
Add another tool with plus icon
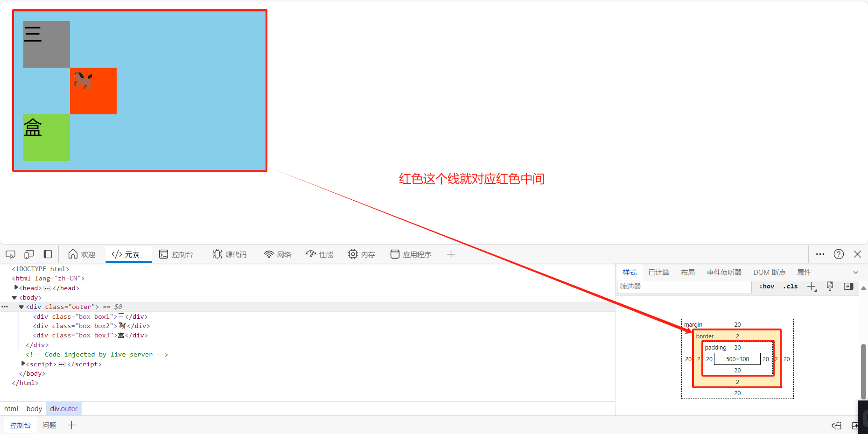(x=451, y=254)
